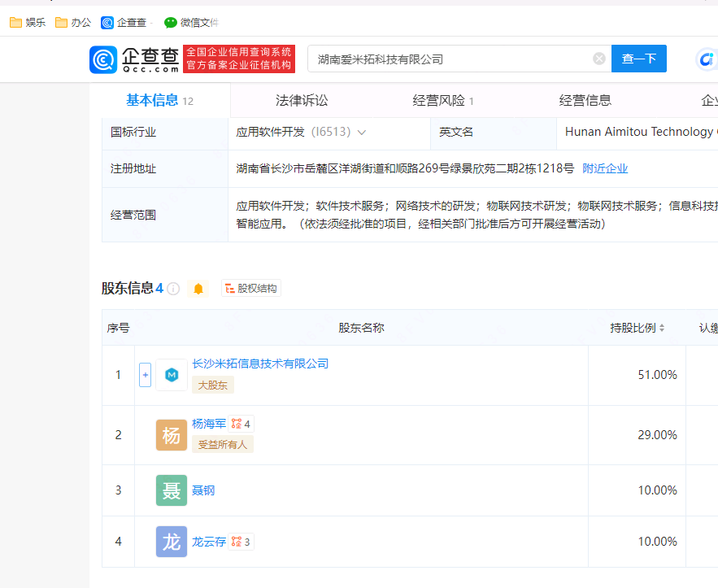This screenshot has height=588, width=718.
Task: Open the 微信文件 bookmark
Action: (191, 23)
